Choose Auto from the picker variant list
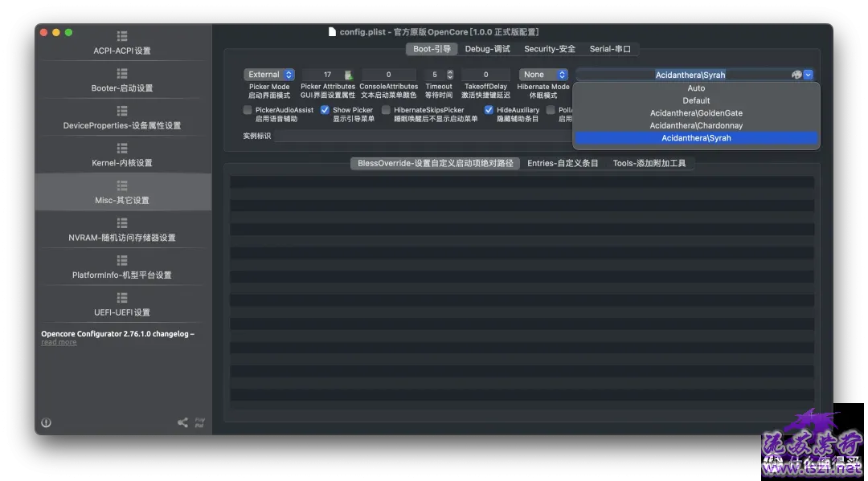Screen dimensions: 868x481 click(x=696, y=88)
